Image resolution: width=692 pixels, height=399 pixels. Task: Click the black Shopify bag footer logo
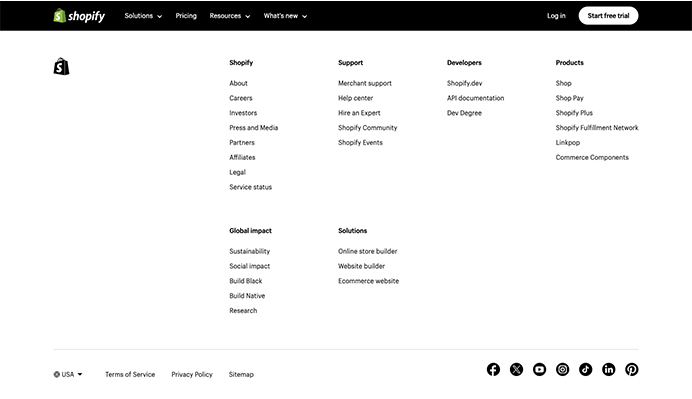coord(61,66)
